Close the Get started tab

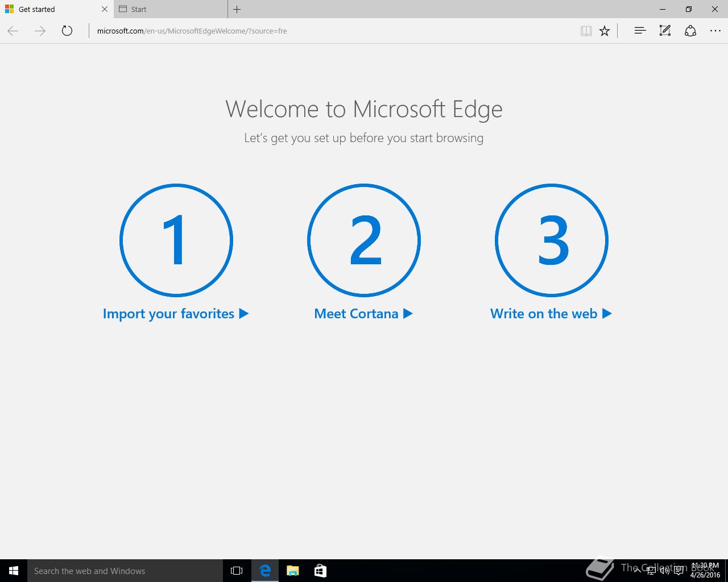(105, 9)
